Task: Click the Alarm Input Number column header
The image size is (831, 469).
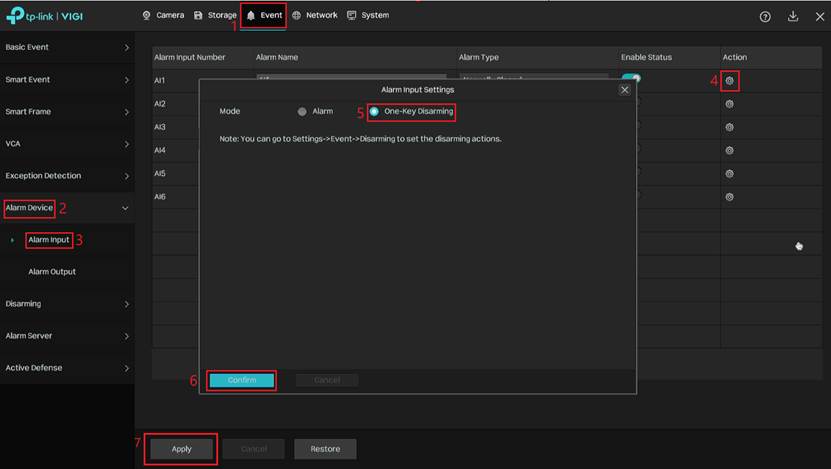Action: 190,57
